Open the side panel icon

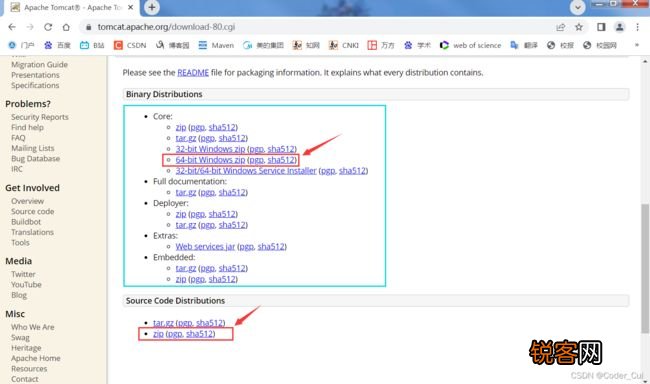[x=601, y=27]
